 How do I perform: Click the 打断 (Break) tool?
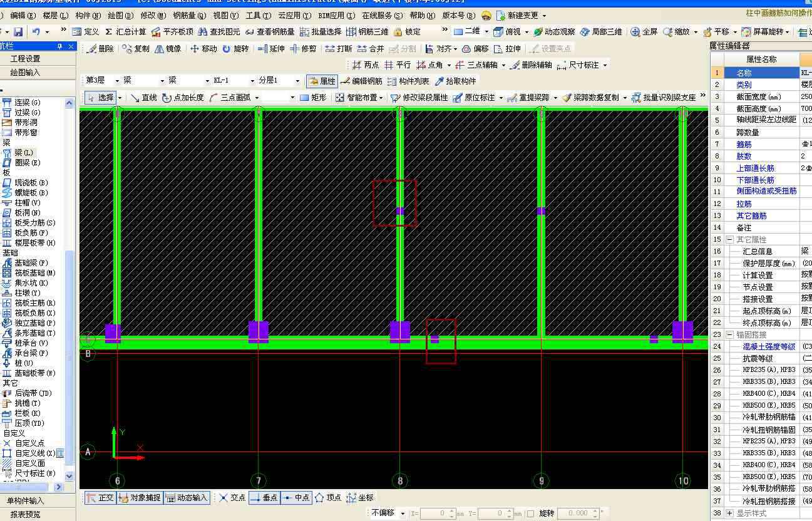338,49
